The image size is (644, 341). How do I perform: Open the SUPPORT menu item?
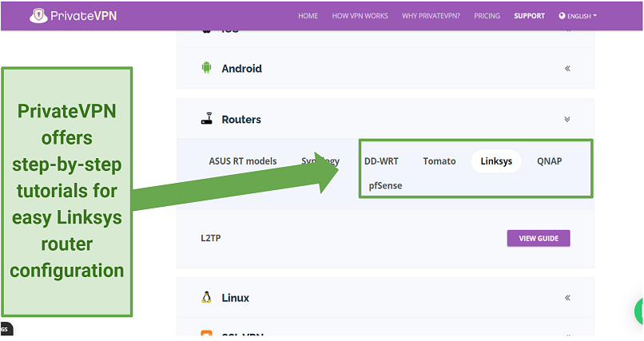(x=530, y=16)
